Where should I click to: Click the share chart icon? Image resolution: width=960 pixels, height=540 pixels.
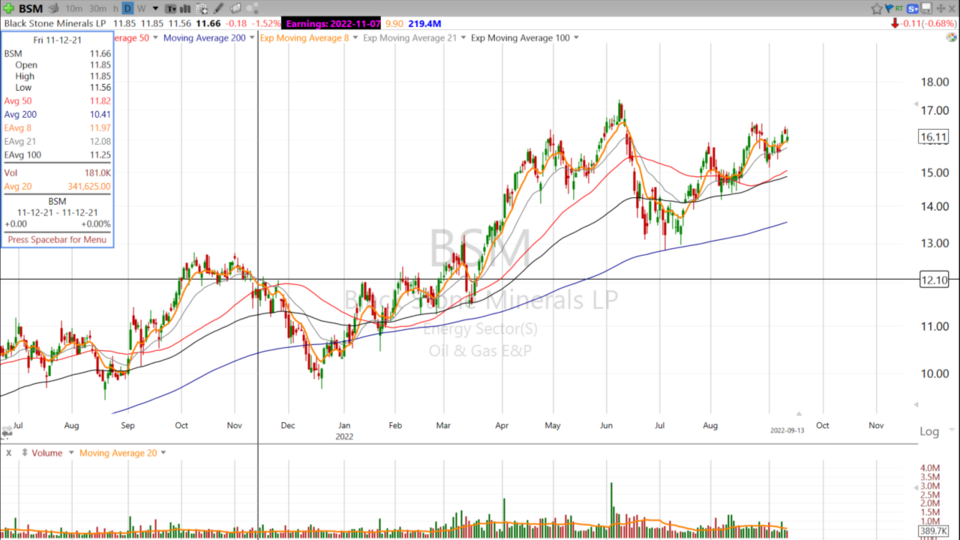(x=253, y=9)
